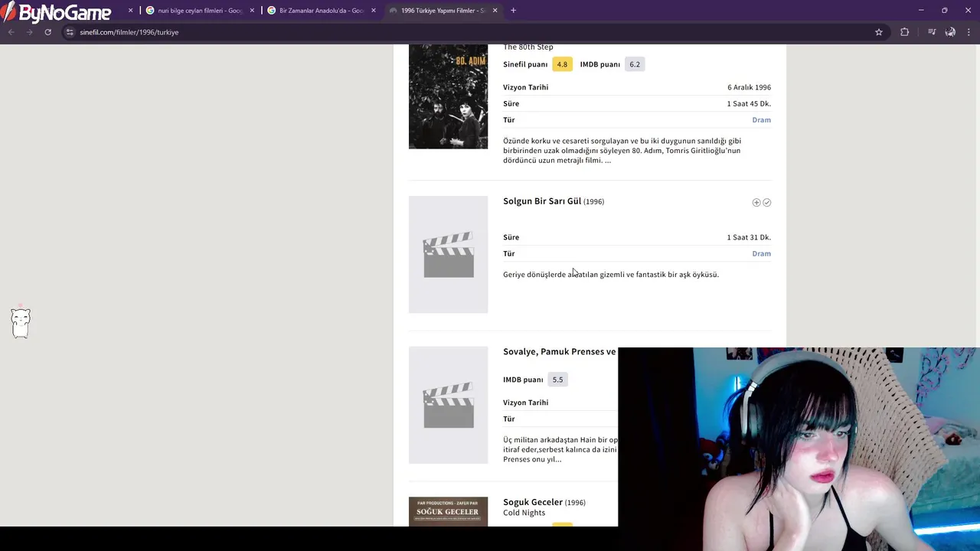This screenshot has height=551, width=980.
Task: Click the Cold Nights subtitle text
Action: [x=524, y=513]
